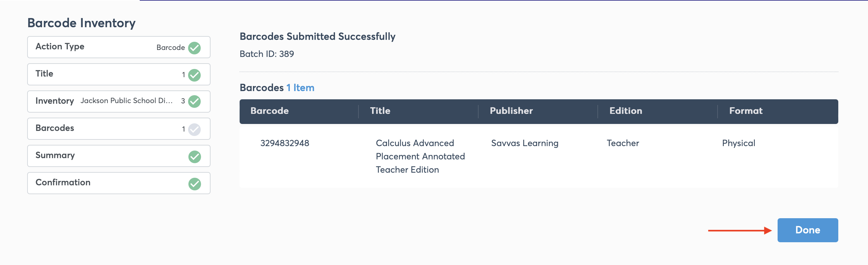Open the Summary step panel
868x265 pixels.
click(119, 156)
